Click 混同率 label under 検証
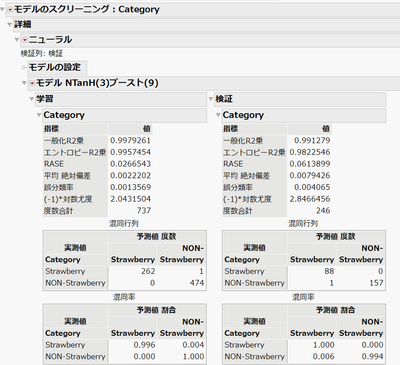The width and height of the screenshot is (400, 365). [303, 297]
